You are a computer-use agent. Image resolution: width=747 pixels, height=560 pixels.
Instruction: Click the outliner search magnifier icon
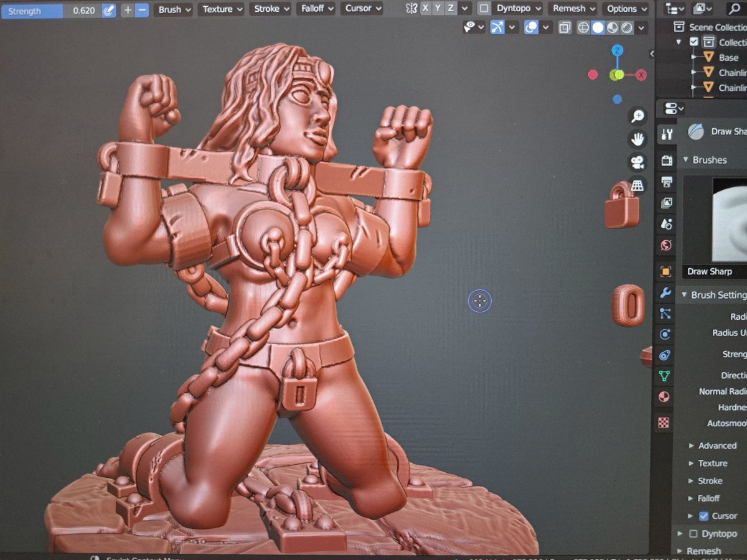[x=733, y=9]
